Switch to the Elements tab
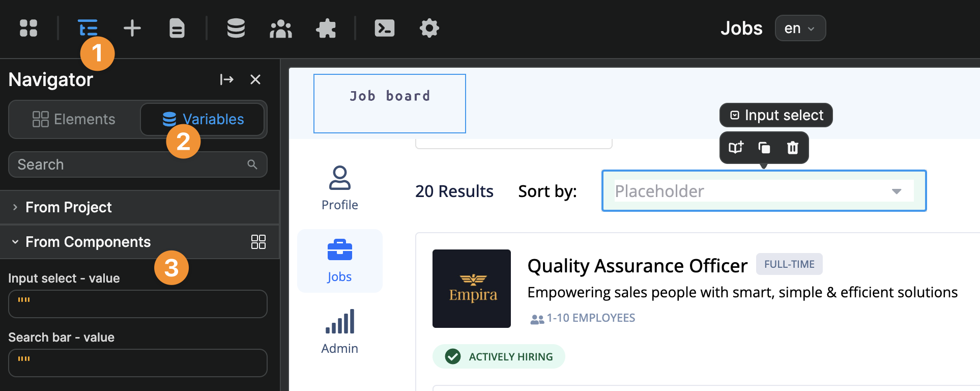The height and width of the screenshot is (391, 980). [x=74, y=119]
